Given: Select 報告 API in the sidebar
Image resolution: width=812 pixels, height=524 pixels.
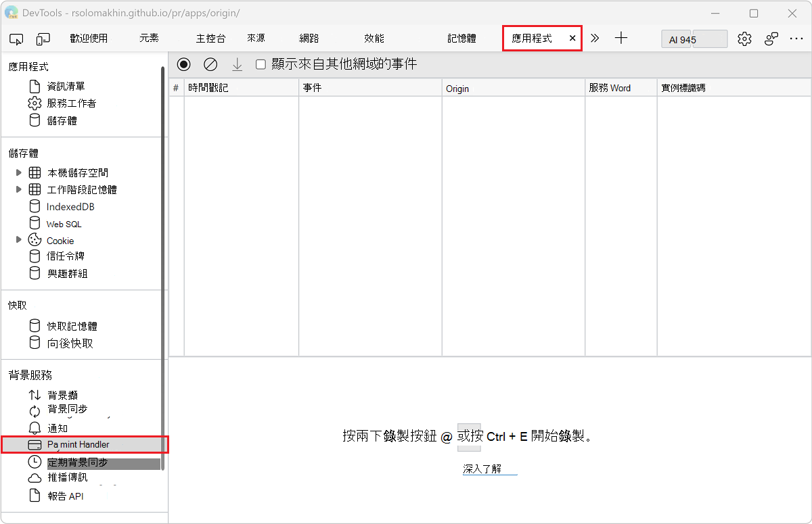Looking at the screenshot, I should (65, 496).
